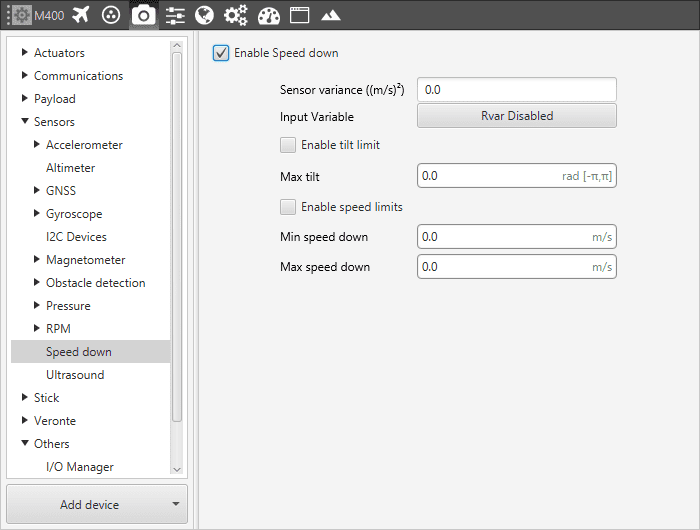Open the window panel icon
700x530 pixels.
click(300, 15)
